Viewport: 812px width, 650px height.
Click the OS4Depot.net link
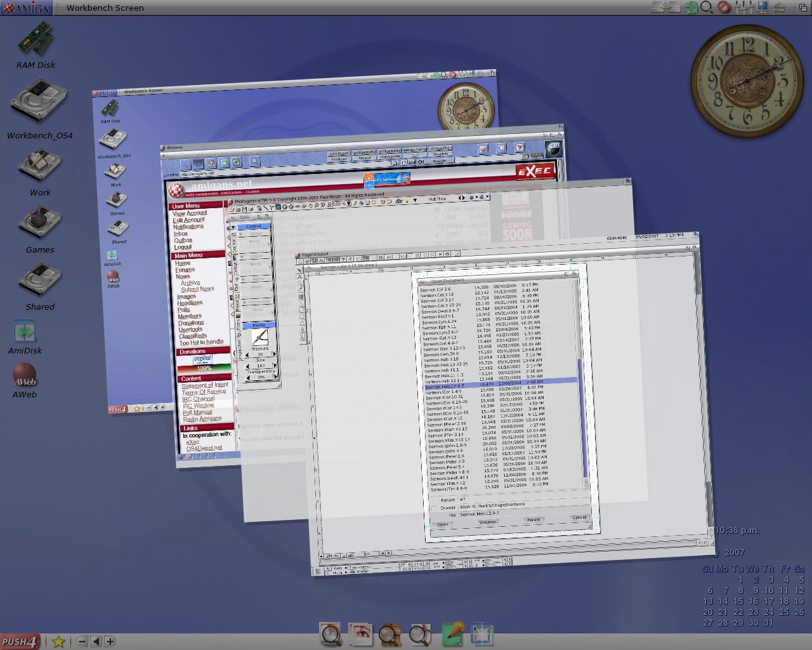204,448
